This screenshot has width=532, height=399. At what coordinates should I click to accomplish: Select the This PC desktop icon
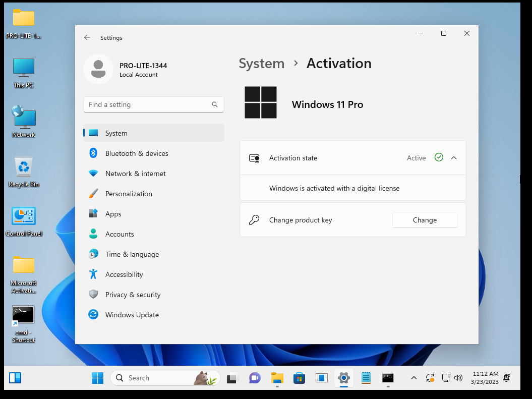tap(23, 73)
